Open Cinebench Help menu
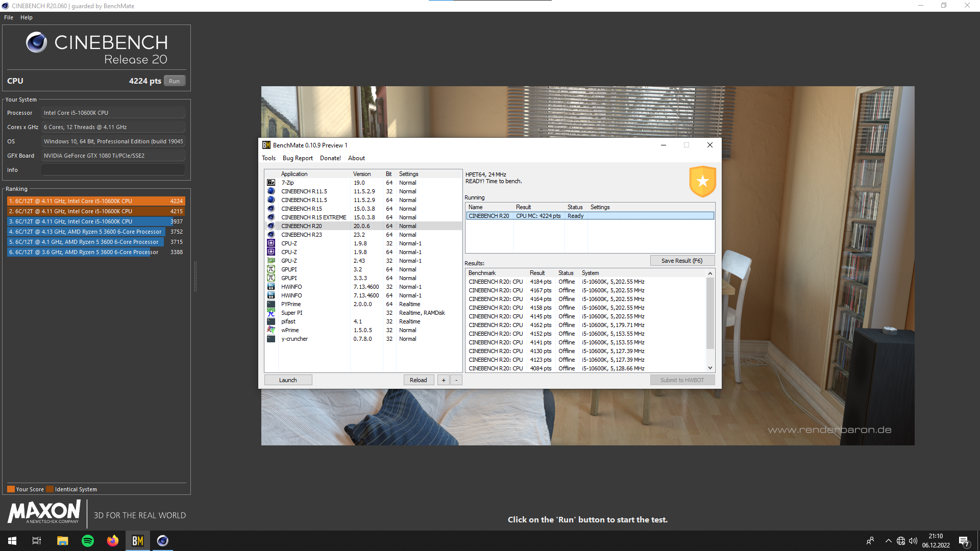This screenshot has width=980, height=551. 27,17
